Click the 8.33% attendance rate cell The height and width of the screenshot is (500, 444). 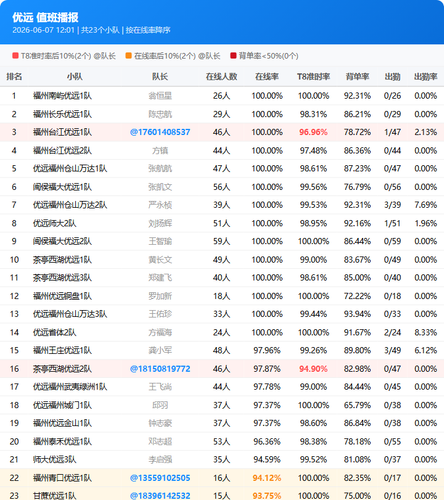[x=426, y=332]
